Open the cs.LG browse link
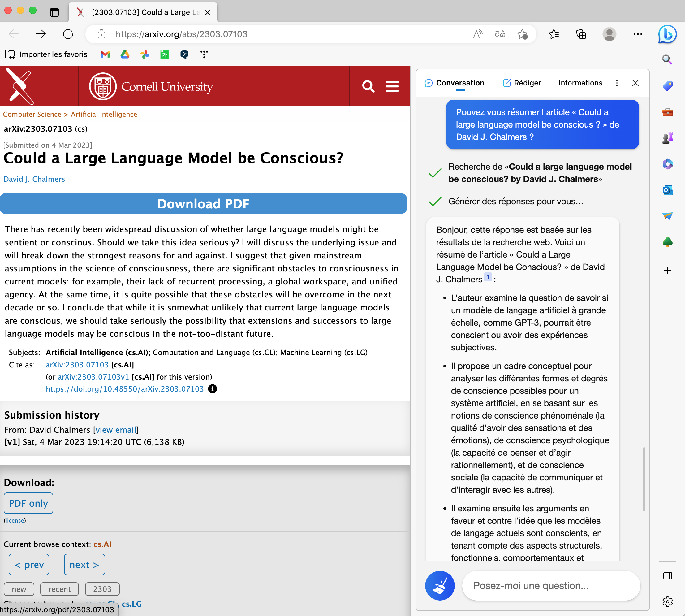The width and height of the screenshot is (685, 616). point(131,604)
